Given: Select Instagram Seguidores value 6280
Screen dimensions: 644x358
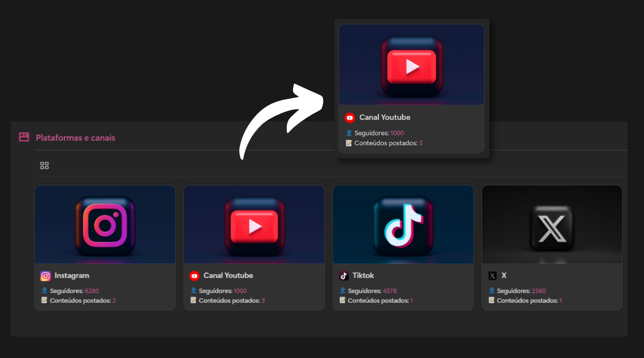Looking at the screenshot, I should (92, 291).
